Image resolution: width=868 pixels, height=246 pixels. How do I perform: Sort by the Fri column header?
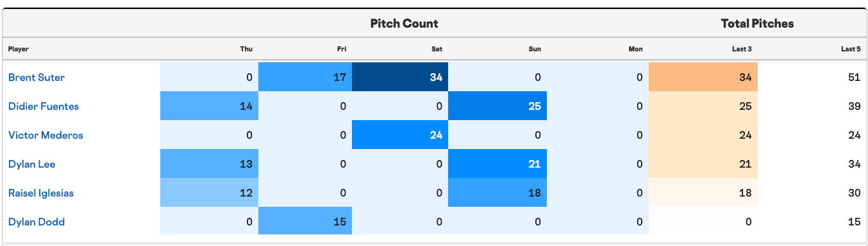click(x=342, y=49)
